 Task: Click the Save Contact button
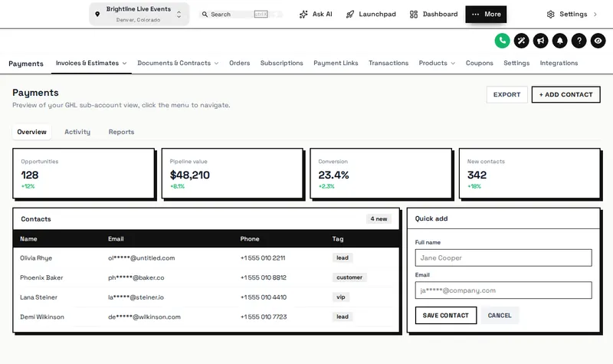[x=446, y=316]
